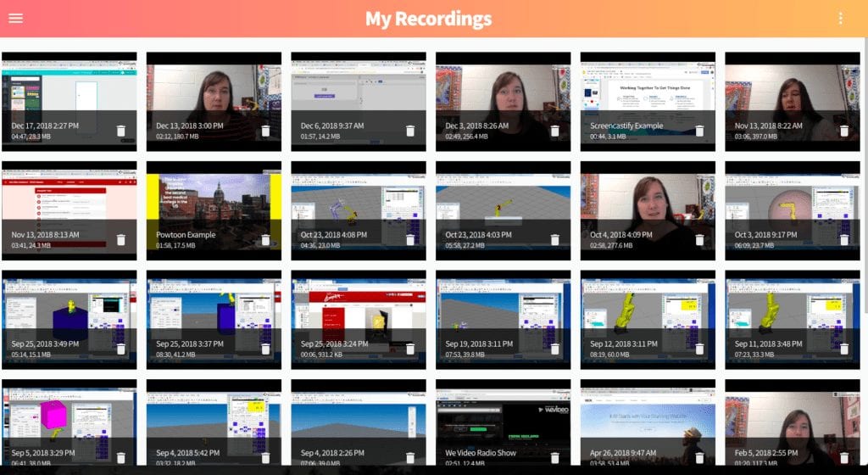
Task: Delete the Nov 13, 2018 8:22 AM recording
Action: [844, 131]
